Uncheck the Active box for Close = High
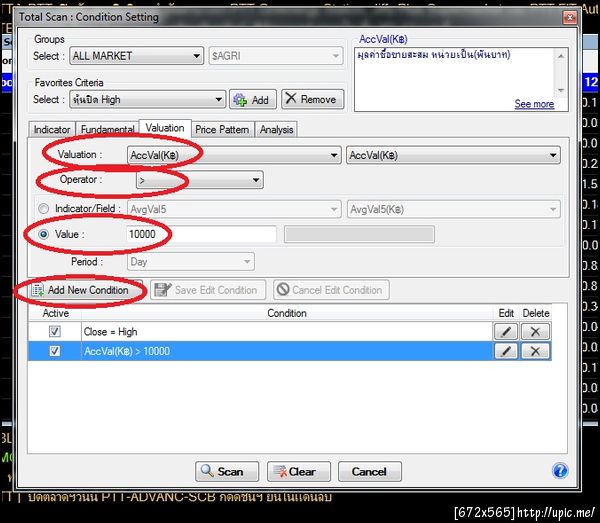 tap(55, 331)
